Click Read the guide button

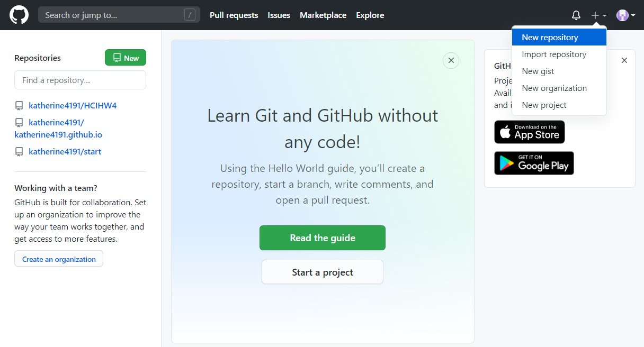pos(323,238)
